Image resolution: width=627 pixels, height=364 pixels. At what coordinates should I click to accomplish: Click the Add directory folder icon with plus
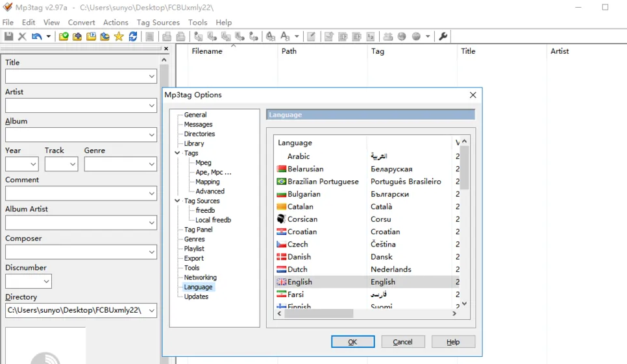(77, 36)
